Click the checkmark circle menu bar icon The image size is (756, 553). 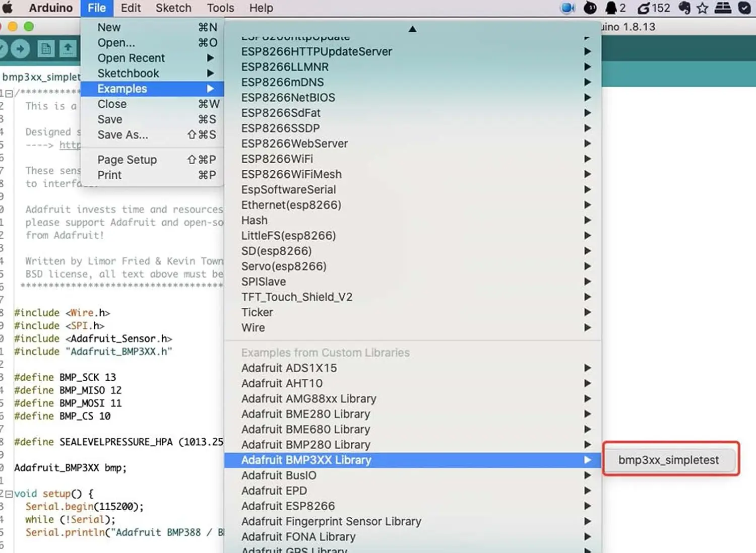click(744, 8)
